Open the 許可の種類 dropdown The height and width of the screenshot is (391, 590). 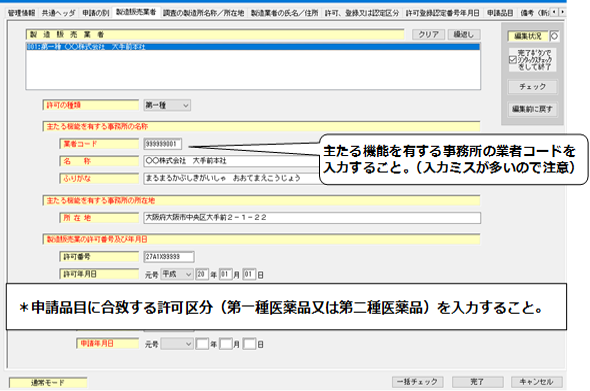(167, 105)
